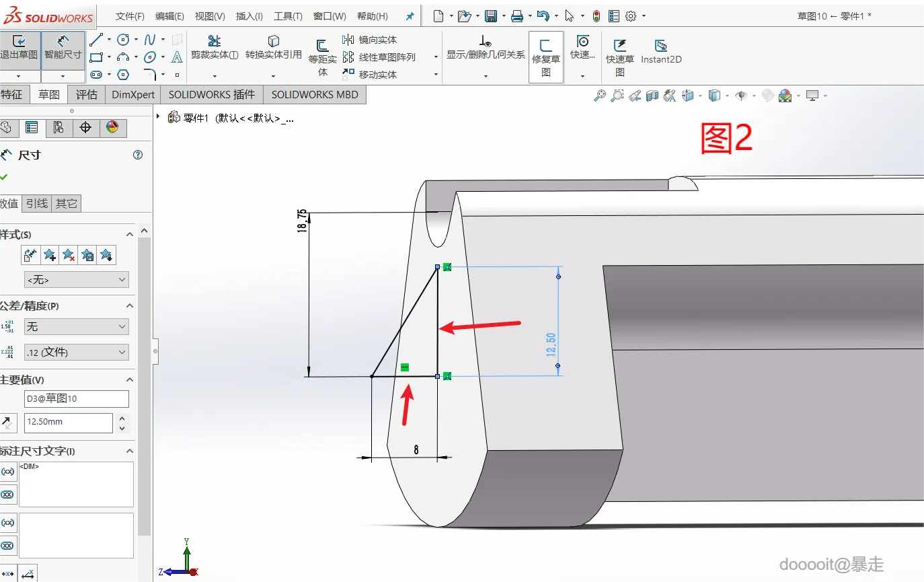This screenshot has width=924, height=582.
Task: Pin the menu bar with pushpin
Action: coord(410,16)
